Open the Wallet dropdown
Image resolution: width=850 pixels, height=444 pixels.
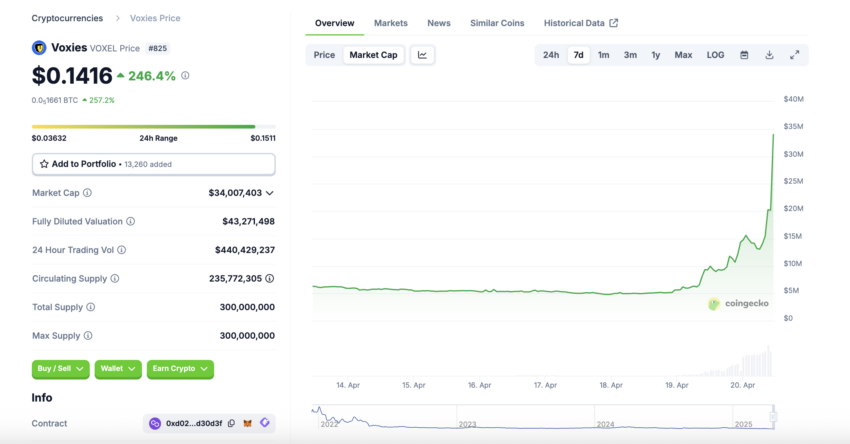(118, 369)
